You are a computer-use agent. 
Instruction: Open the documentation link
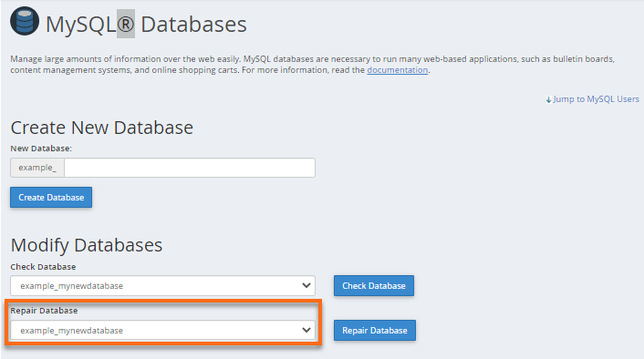[397, 70]
